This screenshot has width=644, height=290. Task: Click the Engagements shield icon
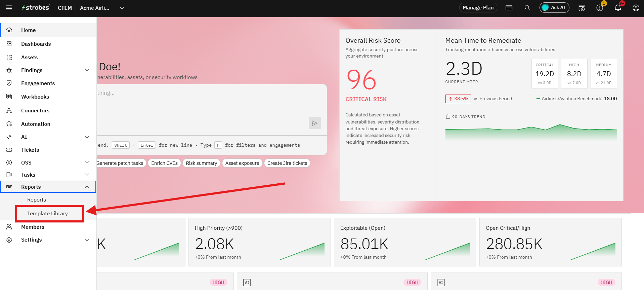click(x=9, y=83)
